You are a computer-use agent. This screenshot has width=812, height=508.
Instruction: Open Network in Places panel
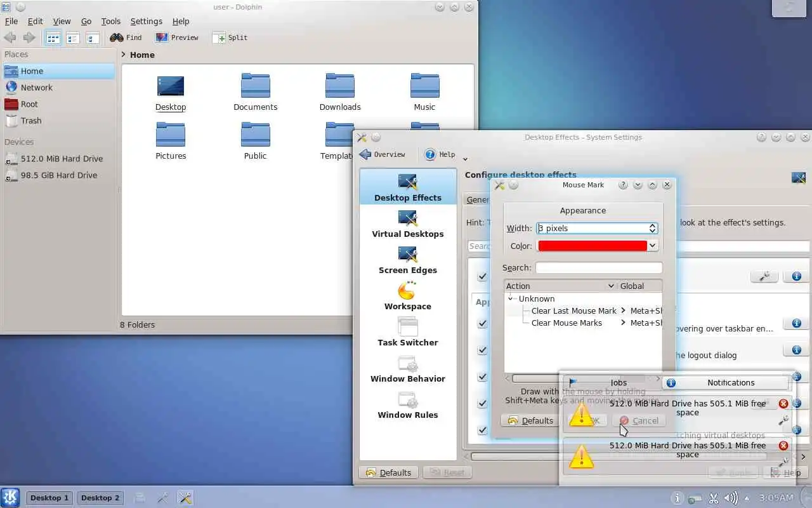point(58,88)
